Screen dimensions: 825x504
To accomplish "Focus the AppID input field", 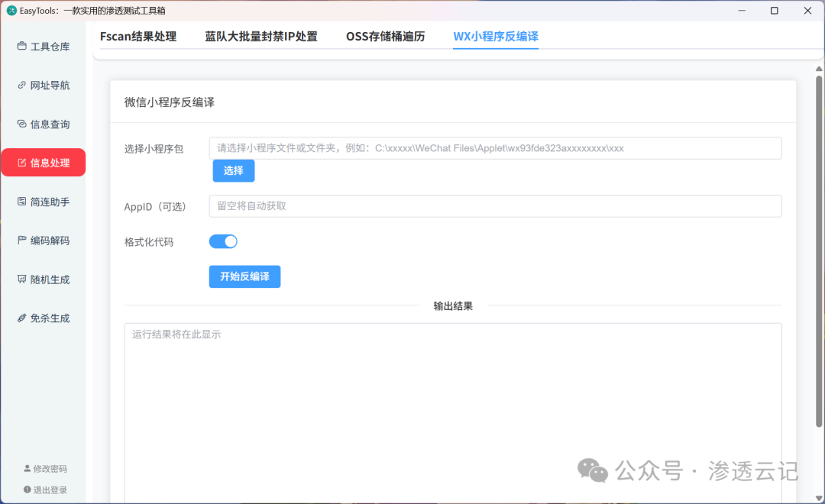I will pos(495,206).
